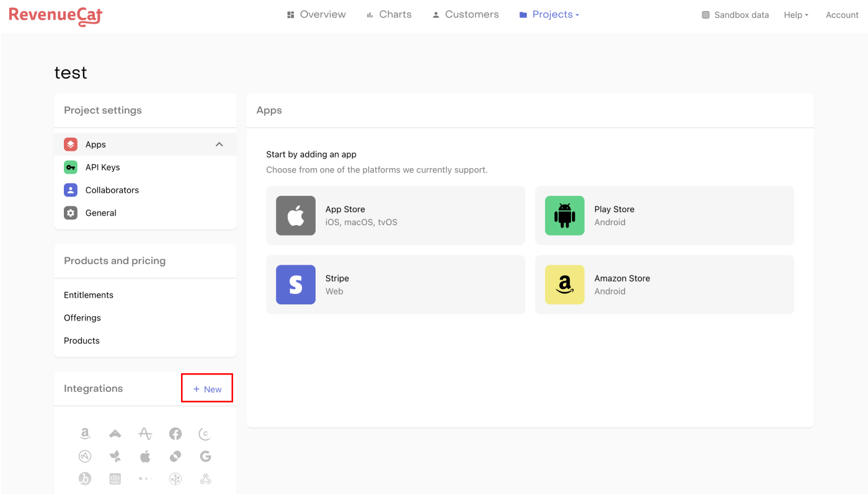
Task: Add a new integration with New
Action: (207, 389)
